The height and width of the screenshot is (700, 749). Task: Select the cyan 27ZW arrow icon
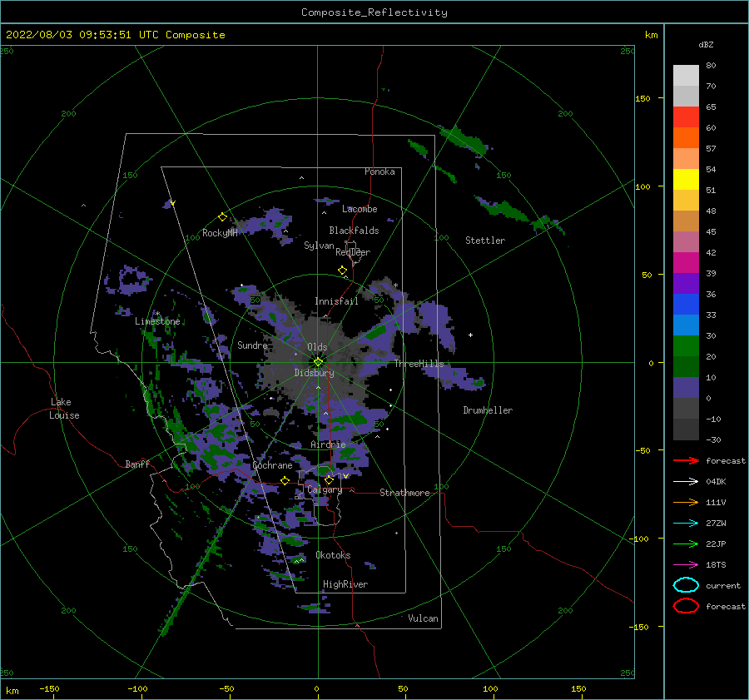pos(686,524)
